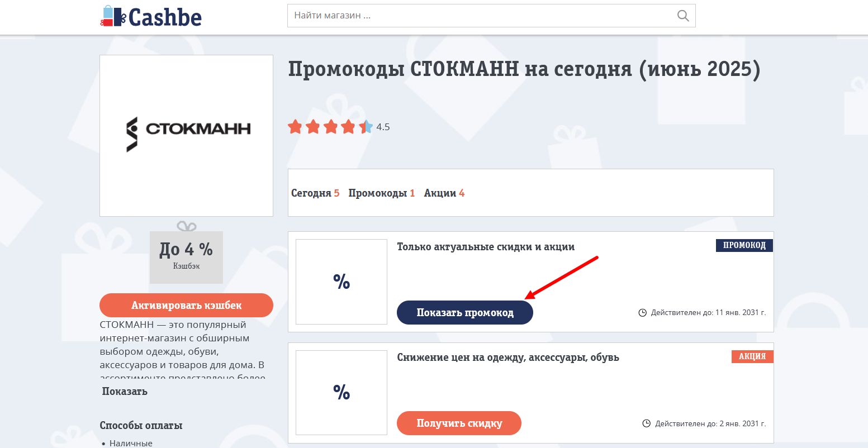Image resolution: width=868 pixels, height=448 pixels.
Task: Open the СТОКМАНН store logo image
Action: 186,136
